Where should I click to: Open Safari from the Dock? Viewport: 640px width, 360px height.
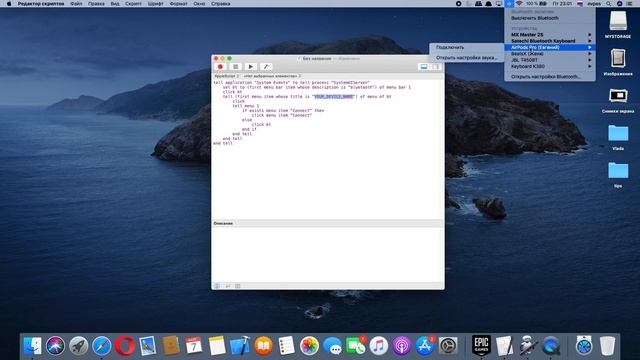pyautogui.click(x=102, y=346)
